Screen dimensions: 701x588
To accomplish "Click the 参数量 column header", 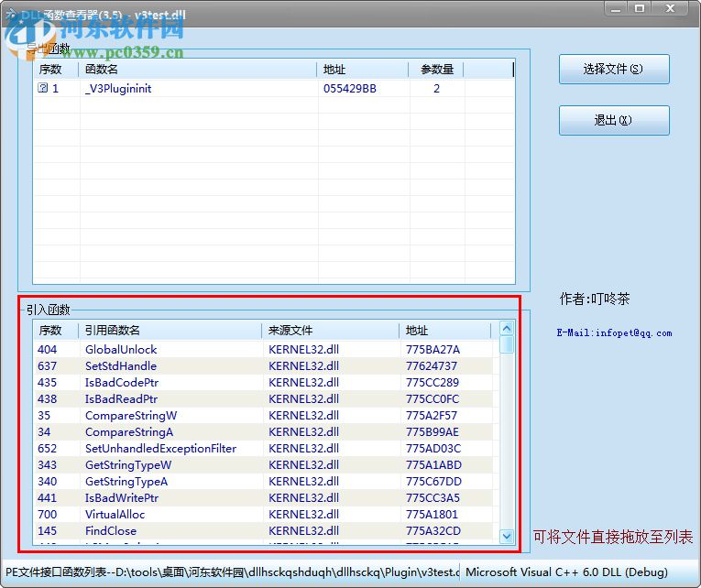I will point(436,70).
